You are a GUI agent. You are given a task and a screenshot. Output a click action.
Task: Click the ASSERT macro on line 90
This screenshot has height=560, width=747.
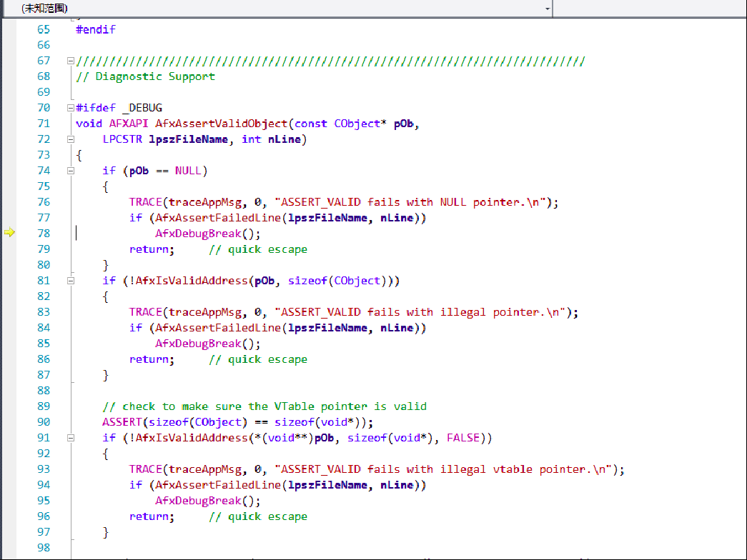(122, 422)
